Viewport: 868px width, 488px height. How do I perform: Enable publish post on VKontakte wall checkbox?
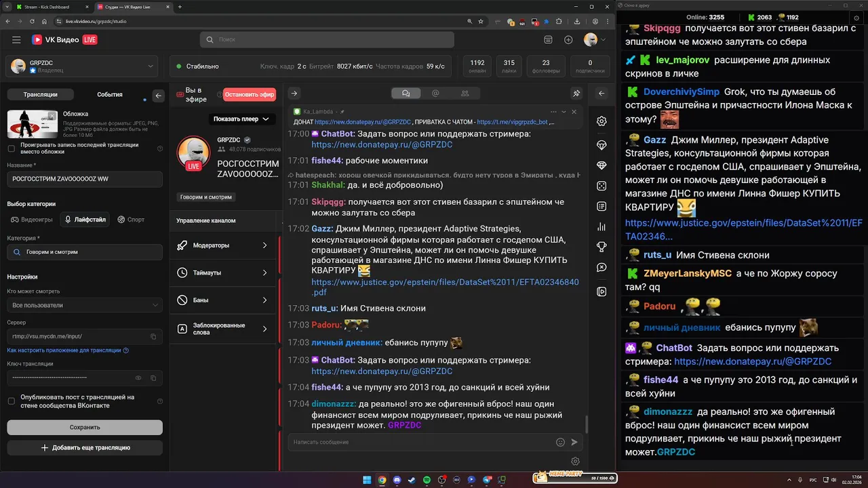click(11, 401)
